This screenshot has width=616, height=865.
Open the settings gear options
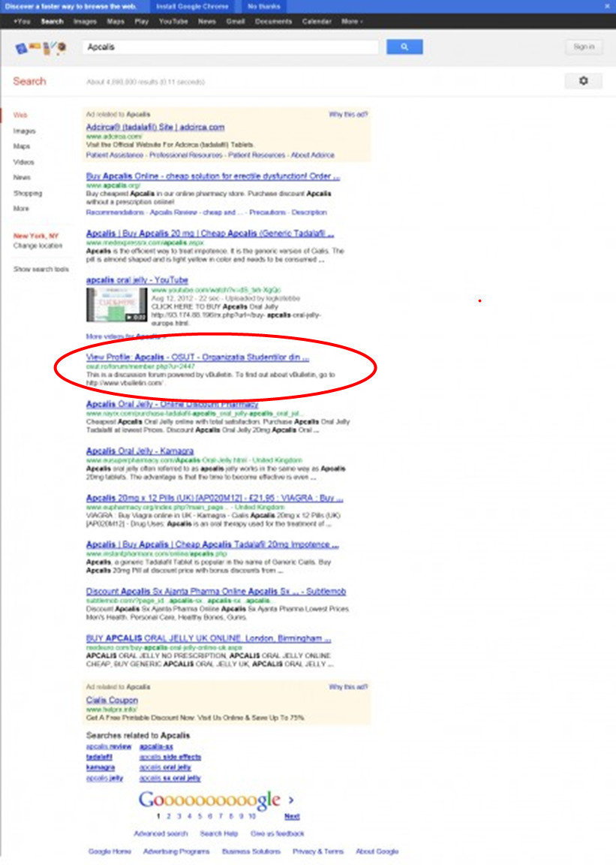(583, 81)
